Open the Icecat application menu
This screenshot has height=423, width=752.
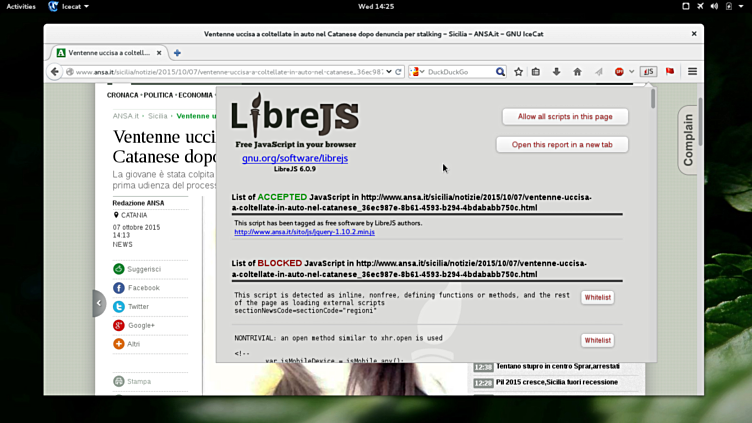point(70,6)
